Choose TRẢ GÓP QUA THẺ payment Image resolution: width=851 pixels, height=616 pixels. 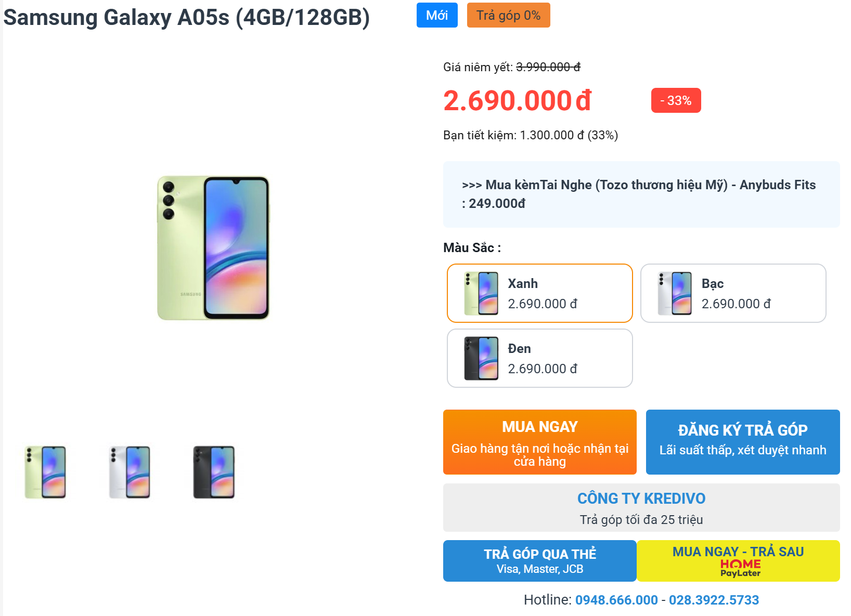[540, 561]
